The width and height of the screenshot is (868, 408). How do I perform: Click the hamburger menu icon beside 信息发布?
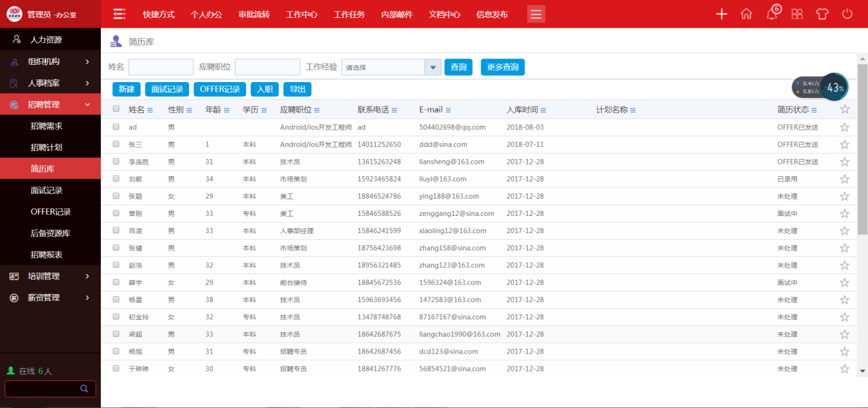536,13
